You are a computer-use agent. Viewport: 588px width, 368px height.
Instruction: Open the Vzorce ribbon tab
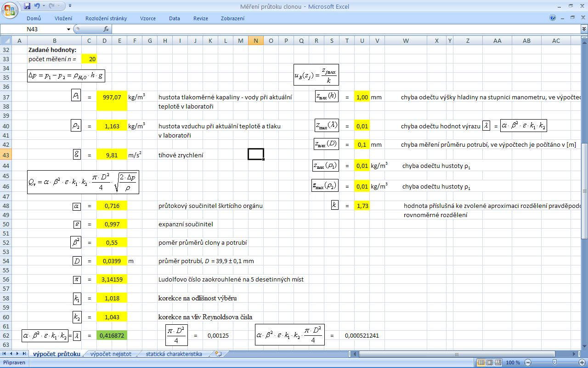pyautogui.click(x=148, y=18)
